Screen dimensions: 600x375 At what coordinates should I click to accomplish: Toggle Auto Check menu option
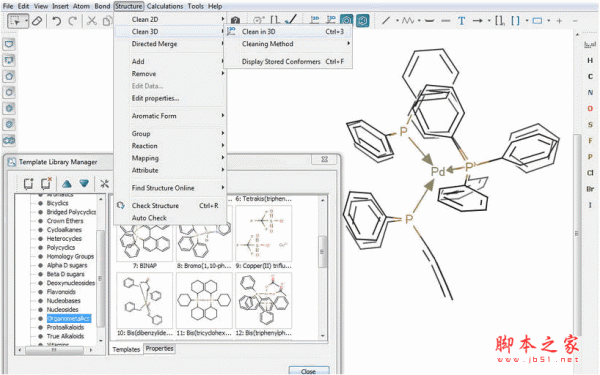coord(170,218)
